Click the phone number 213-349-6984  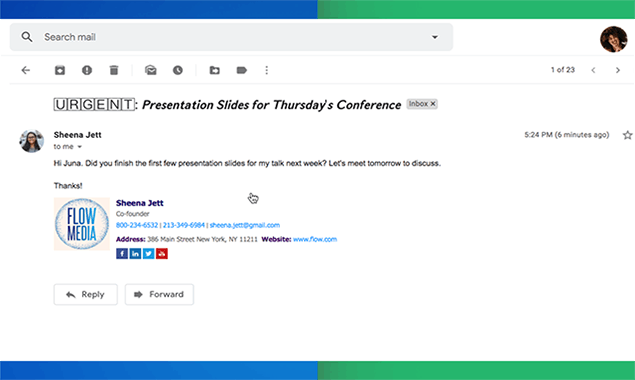coord(184,225)
